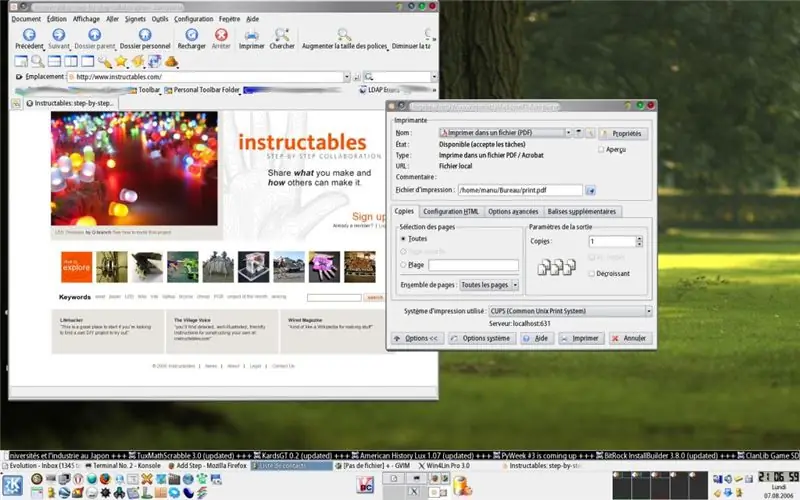Viewport: 800px width, 500px height.
Task: Click the Suivant forward icon
Action: (x=59, y=35)
